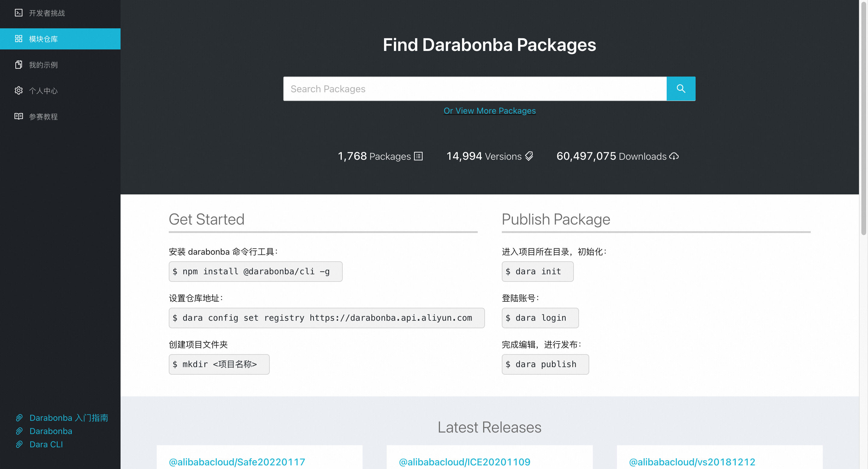Open the 开发者挑战 menu item
The height and width of the screenshot is (469, 868).
coord(47,13)
